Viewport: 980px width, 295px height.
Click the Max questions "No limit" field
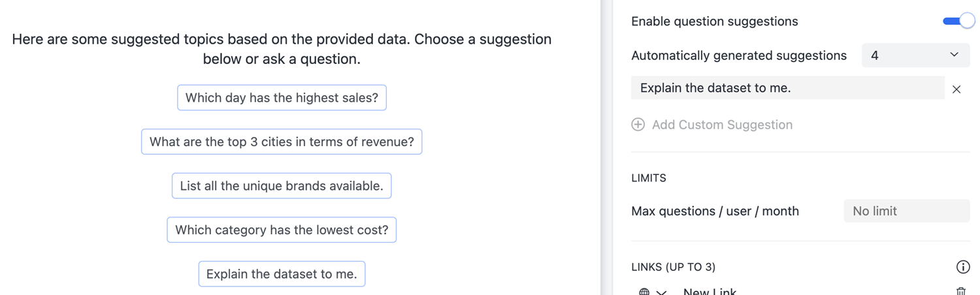click(906, 211)
